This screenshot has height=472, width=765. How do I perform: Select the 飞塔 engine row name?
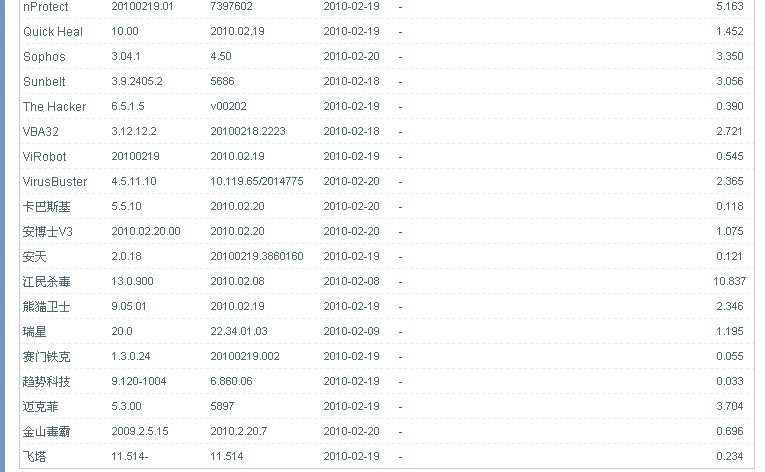click(34, 457)
